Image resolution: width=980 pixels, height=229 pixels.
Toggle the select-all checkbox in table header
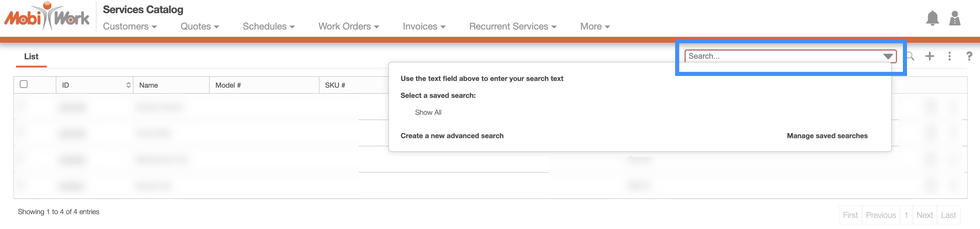24,84
